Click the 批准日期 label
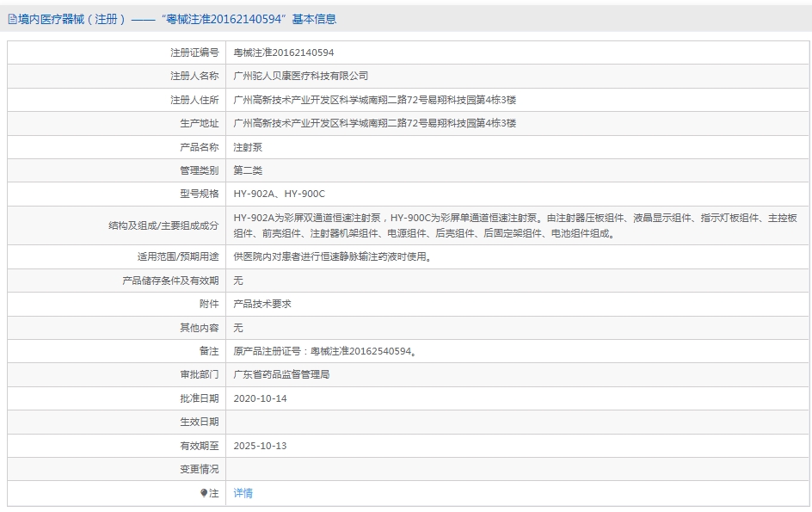The image size is (812, 512). tap(200, 398)
